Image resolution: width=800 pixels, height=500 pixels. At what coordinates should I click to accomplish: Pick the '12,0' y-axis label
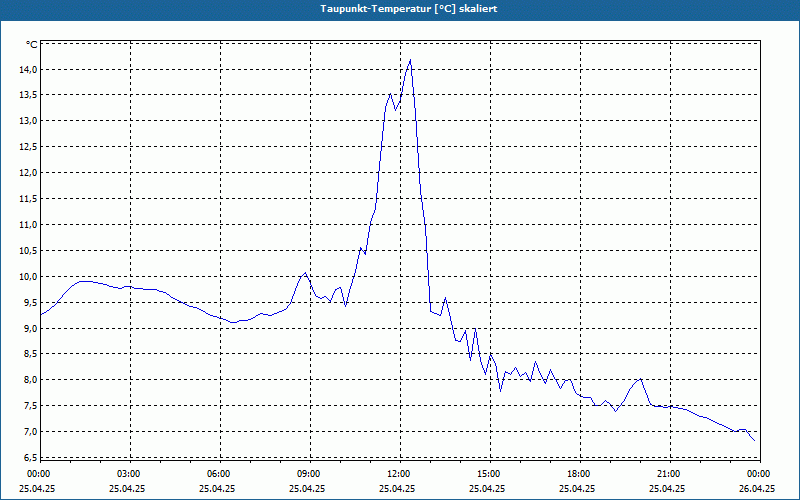pyautogui.click(x=29, y=173)
